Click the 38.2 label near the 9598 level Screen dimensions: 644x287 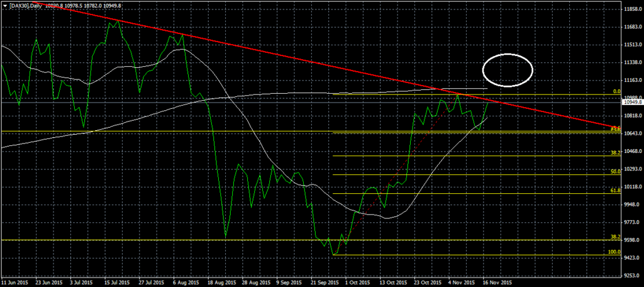coord(615,237)
